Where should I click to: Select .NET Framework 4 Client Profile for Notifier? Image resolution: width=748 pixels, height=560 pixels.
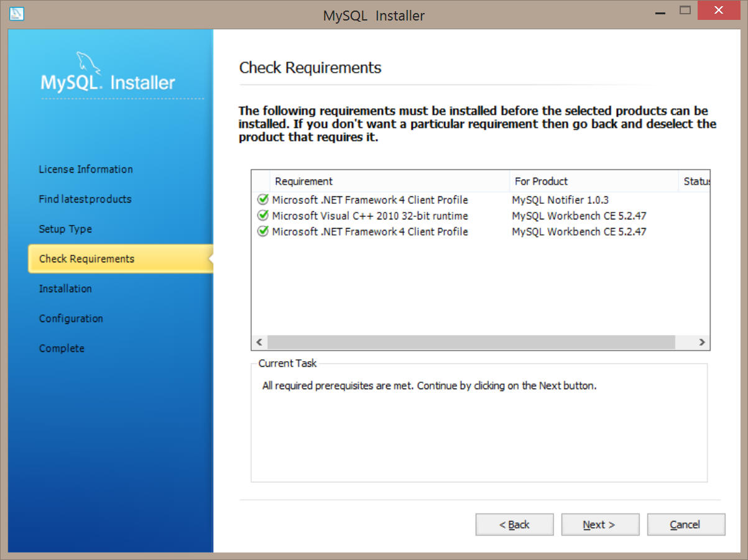pyautogui.click(x=370, y=200)
